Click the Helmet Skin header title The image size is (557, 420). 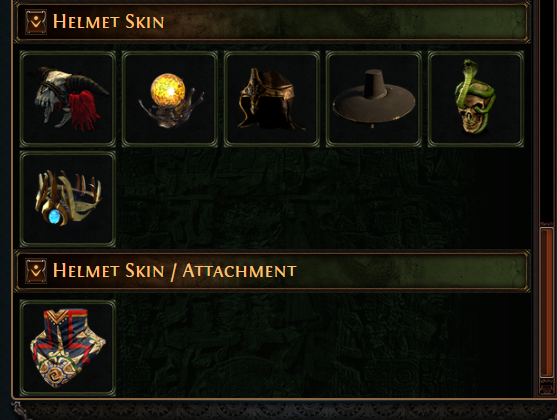108,22
